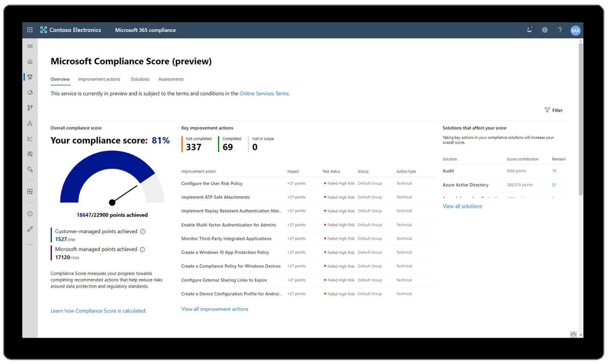Screen dimensions: 609x364
Task: Select the Compliance Score trophy icon
Action: [x=30, y=77]
